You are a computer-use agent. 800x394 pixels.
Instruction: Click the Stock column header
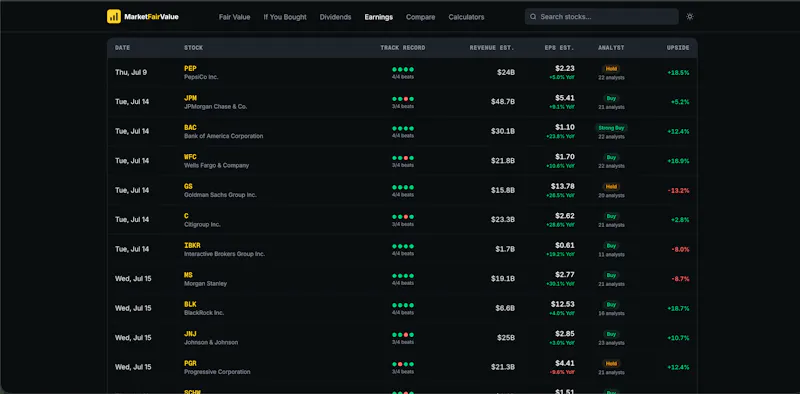coord(193,48)
